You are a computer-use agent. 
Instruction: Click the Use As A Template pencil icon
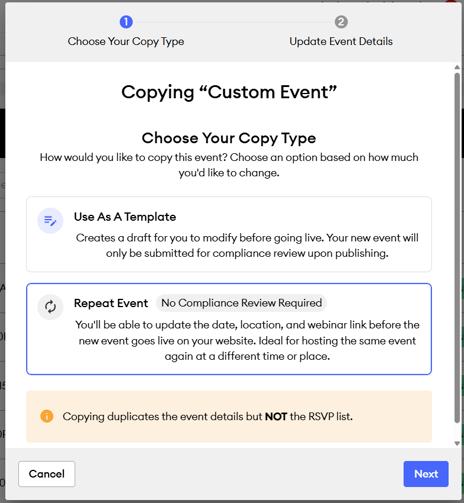(x=50, y=221)
